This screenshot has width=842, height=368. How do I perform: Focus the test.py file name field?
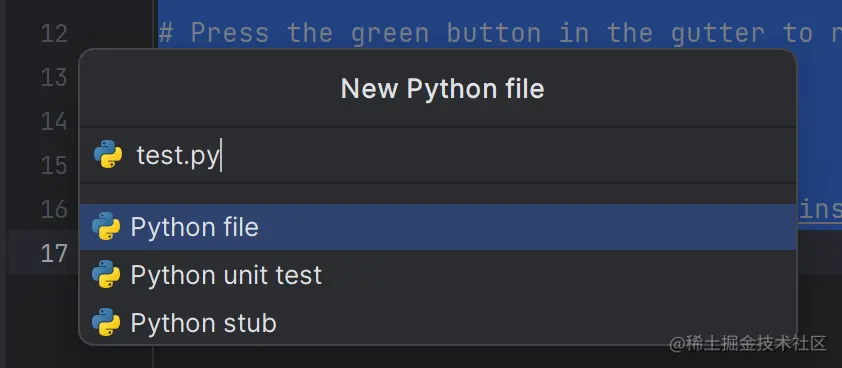click(438, 155)
